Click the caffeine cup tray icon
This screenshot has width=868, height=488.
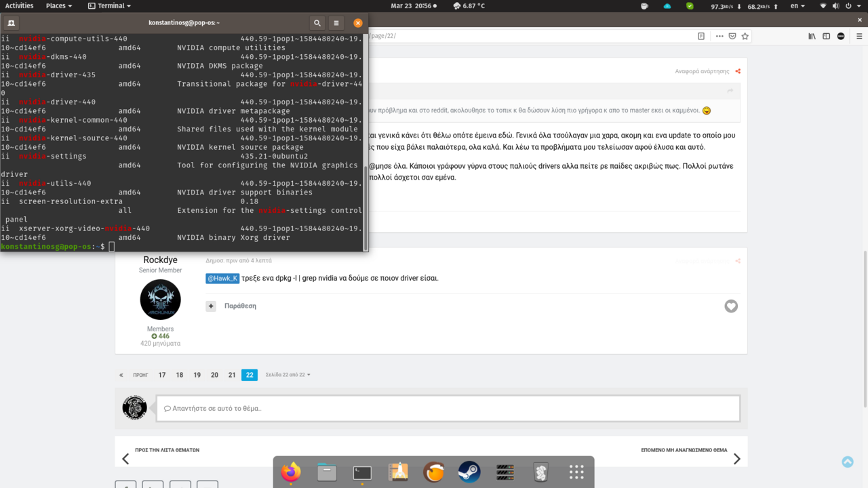644,5
